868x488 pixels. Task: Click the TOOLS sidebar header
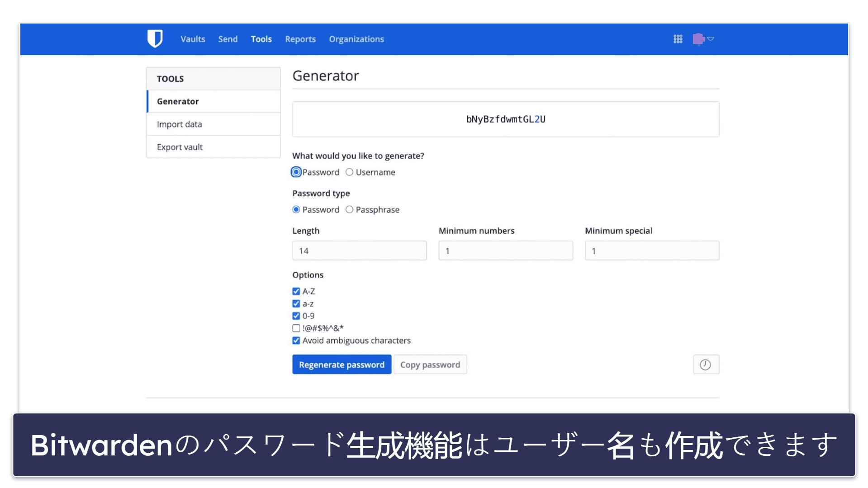pos(213,79)
